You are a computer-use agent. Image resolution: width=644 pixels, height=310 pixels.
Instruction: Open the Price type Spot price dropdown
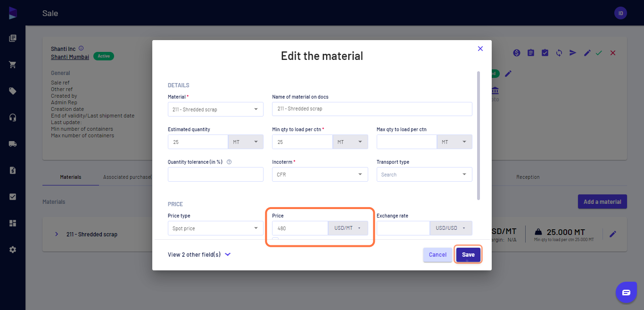point(215,228)
